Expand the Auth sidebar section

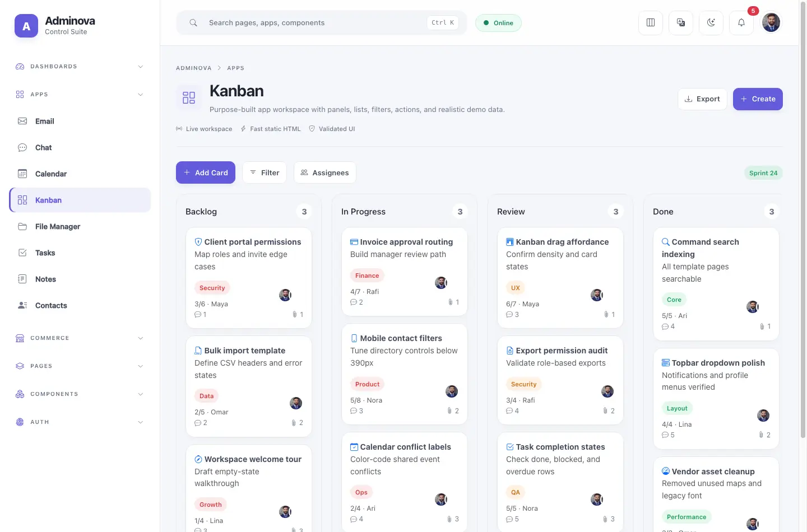click(80, 422)
